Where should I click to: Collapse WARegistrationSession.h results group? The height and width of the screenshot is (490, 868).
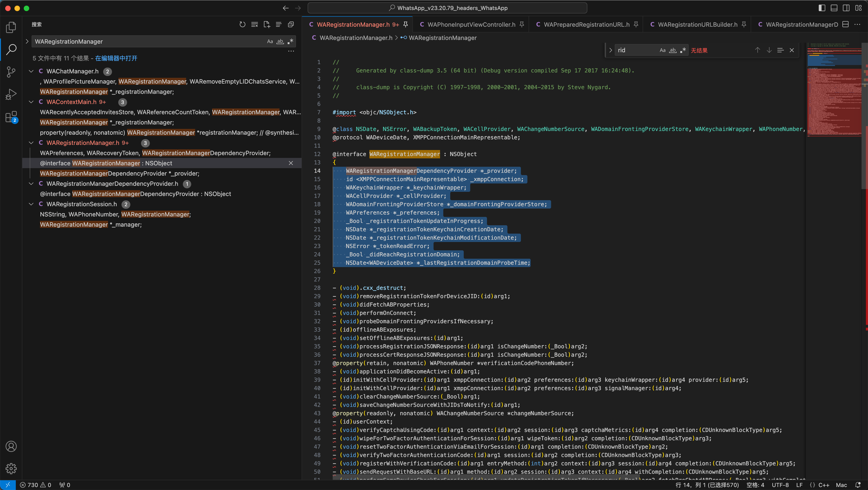pos(31,204)
